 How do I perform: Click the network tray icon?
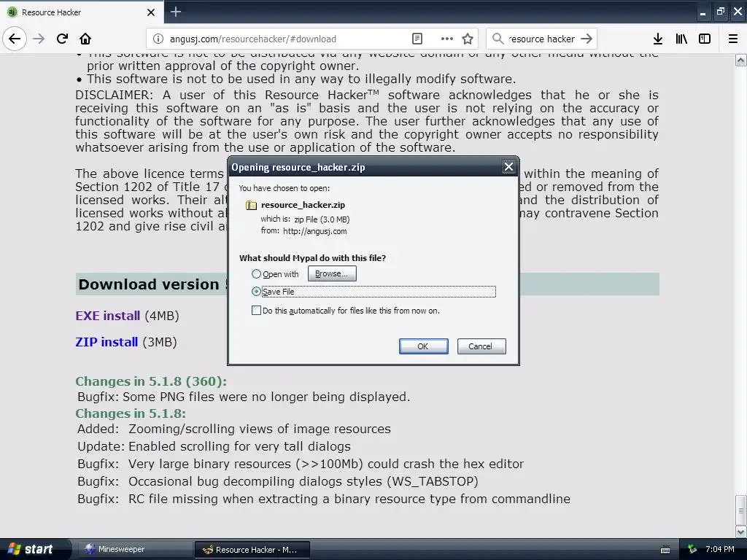(692, 550)
